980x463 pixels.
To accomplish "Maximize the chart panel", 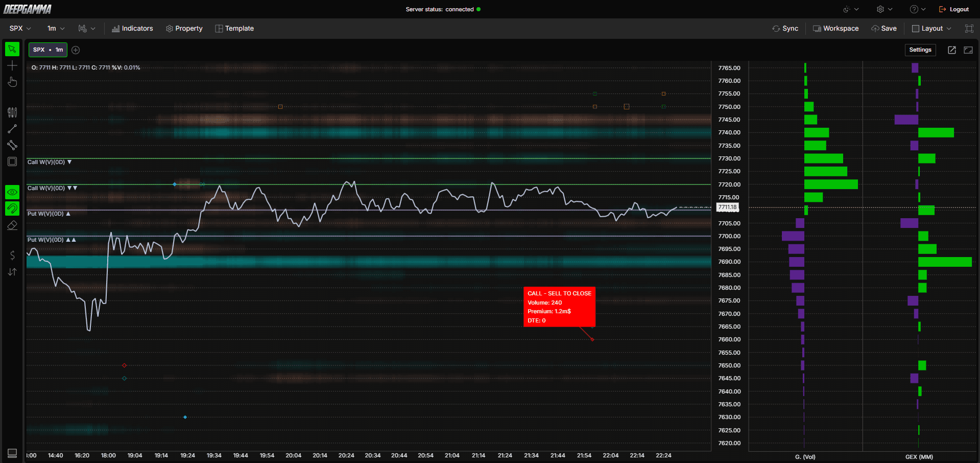I will tap(968, 50).
